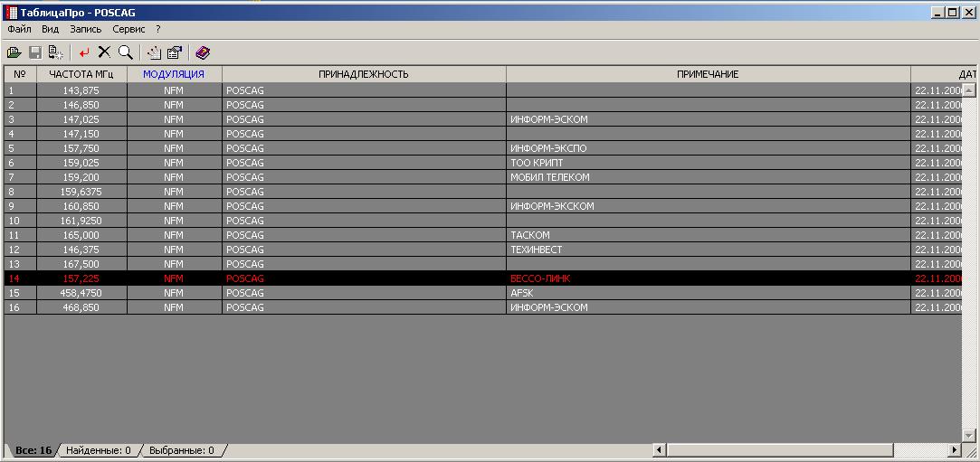Click NFM modulation in row 15
Image resolution: width=980 pixels, height=462 pixels.
point(174,293)
